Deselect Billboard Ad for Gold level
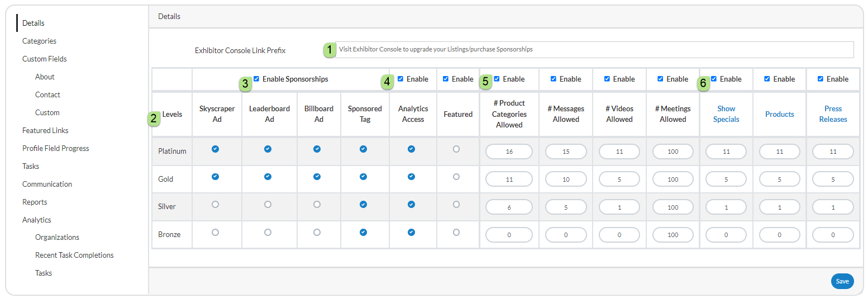This screenshot has height=298, width=868. point(317,177)
